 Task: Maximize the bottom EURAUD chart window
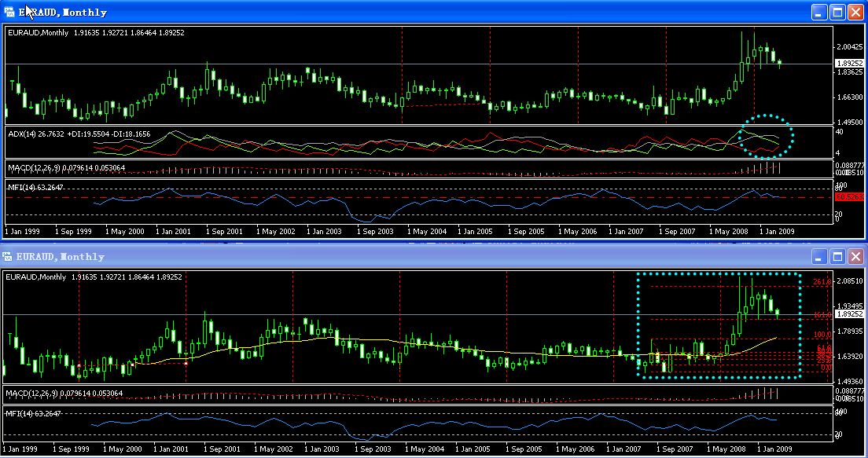point(838,257)
